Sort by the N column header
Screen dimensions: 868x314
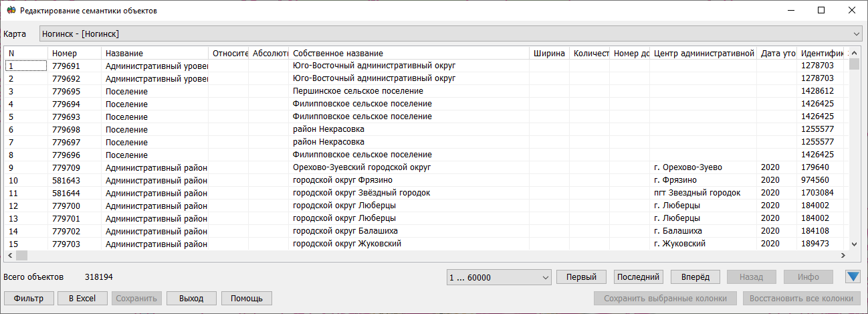pos(26,53)
